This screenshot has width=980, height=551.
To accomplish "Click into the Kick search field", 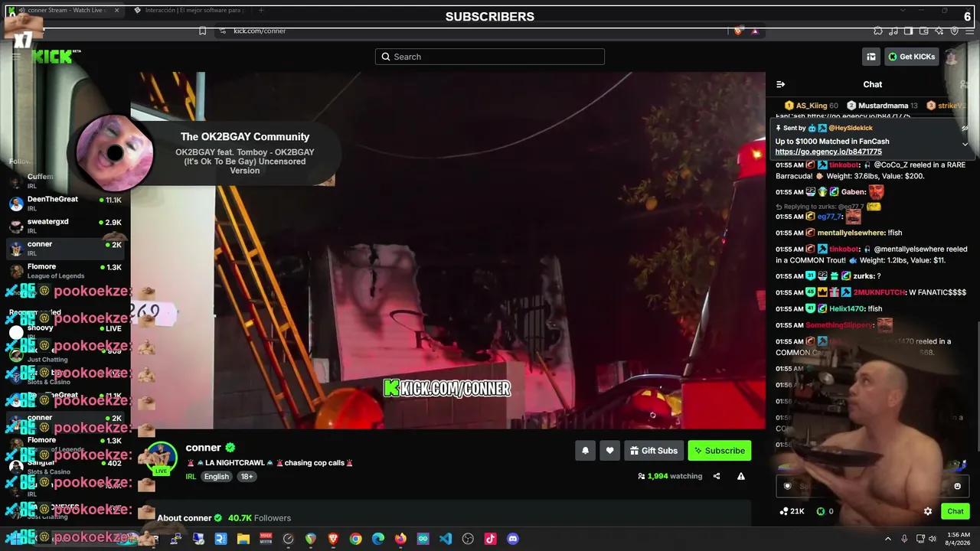I will coord(490,57).
